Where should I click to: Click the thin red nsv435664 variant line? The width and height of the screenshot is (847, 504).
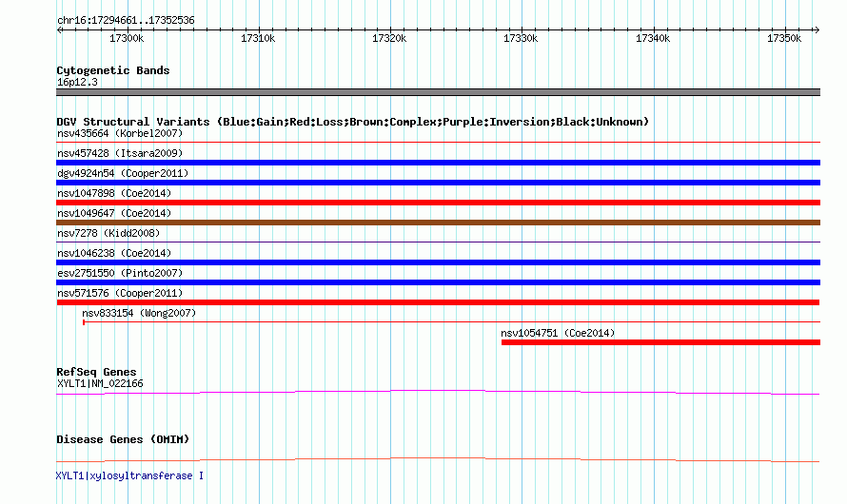click(x=438, y=142)
